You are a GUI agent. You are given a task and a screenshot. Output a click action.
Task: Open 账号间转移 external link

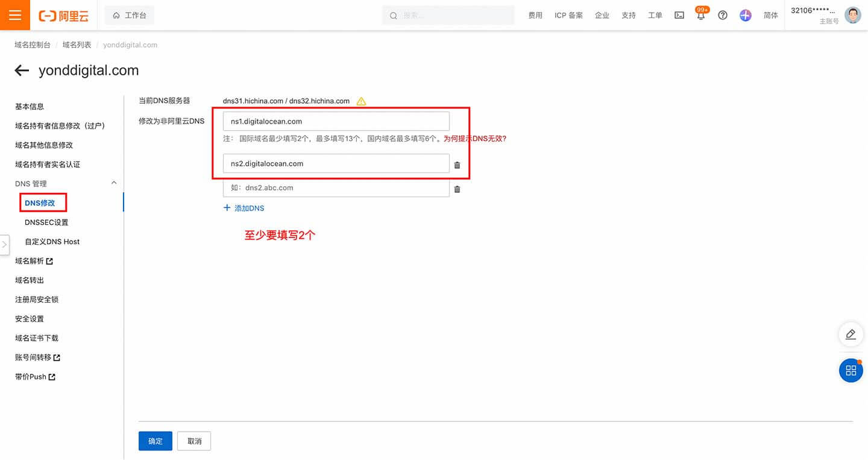37,358
